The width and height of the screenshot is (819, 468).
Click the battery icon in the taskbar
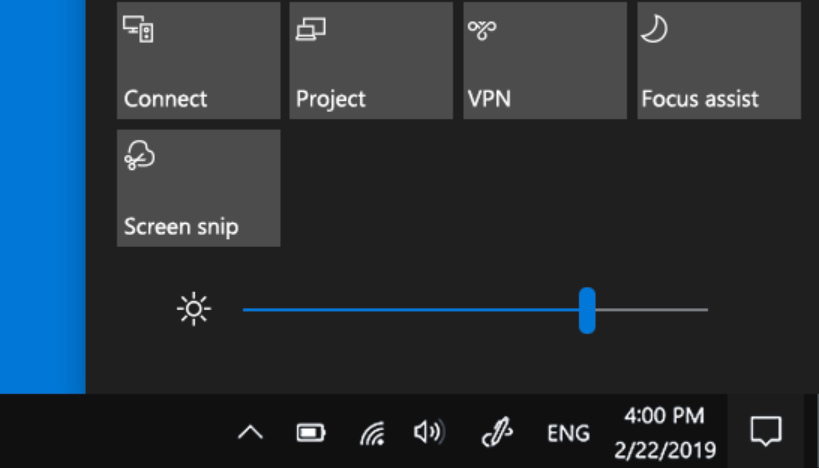(311, 433)
